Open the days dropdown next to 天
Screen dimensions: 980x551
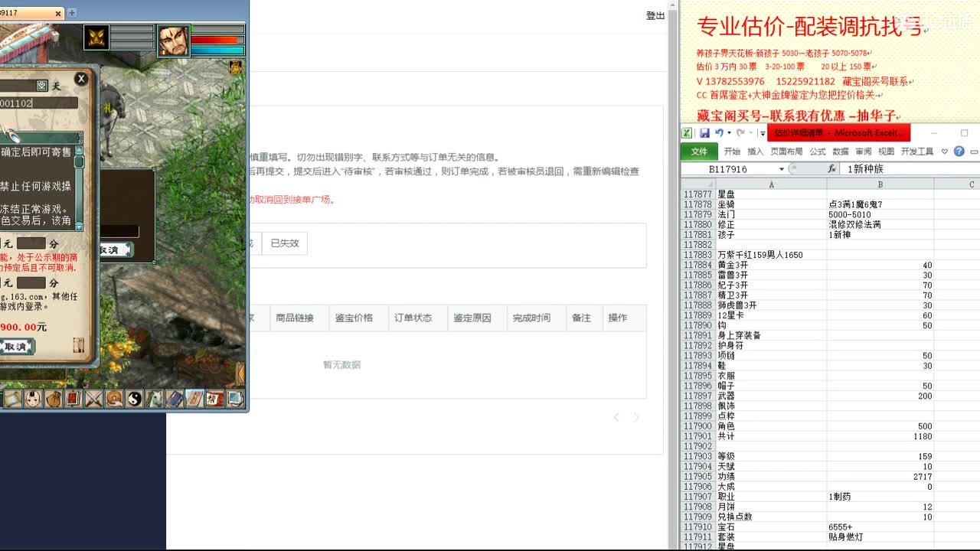click(x=43, y=86)
